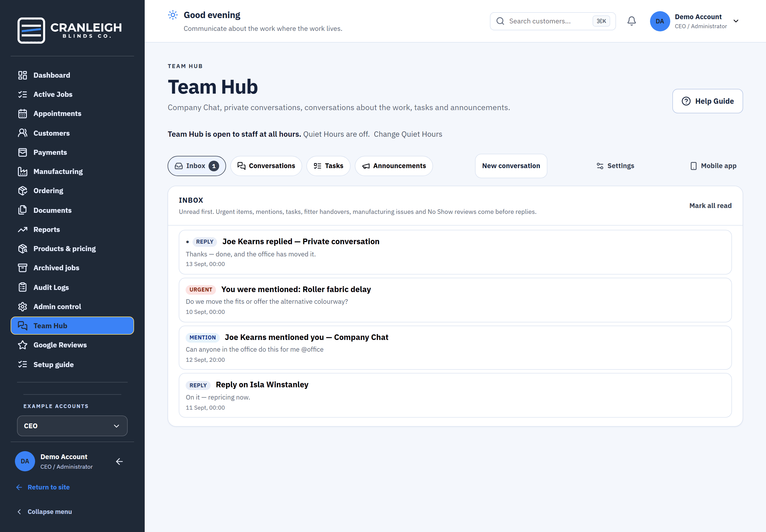Click Mark all read
Viewport: 766px width, 532px height.
pyautogui.click(x=710, y=206)
